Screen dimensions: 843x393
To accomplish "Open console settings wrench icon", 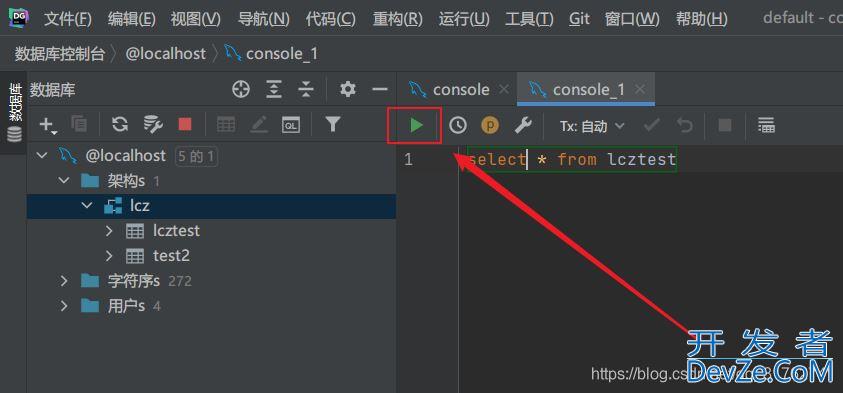I will [x=523, y=126].
